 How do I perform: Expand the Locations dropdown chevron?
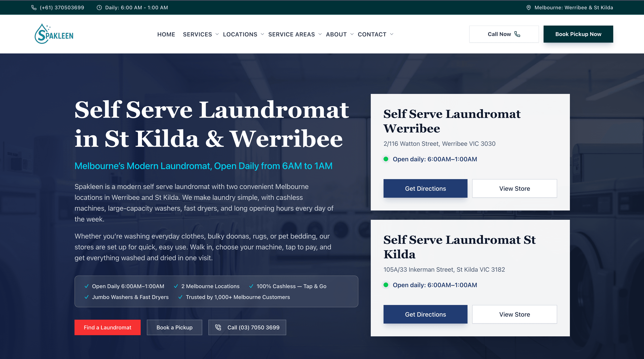262,34
